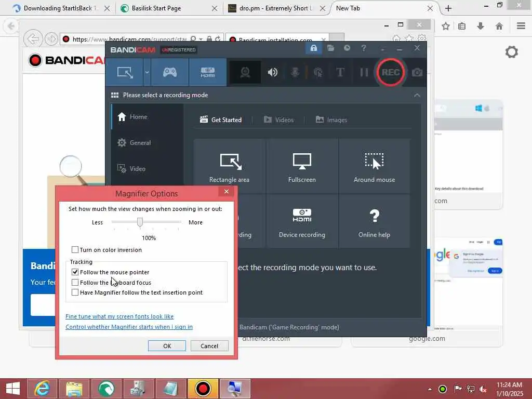Switch to the Images tab

point(331,120)
